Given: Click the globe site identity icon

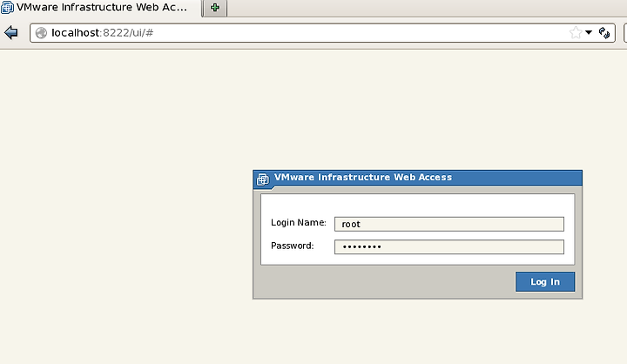Looking at the screenshot, I should pos(41,33).
